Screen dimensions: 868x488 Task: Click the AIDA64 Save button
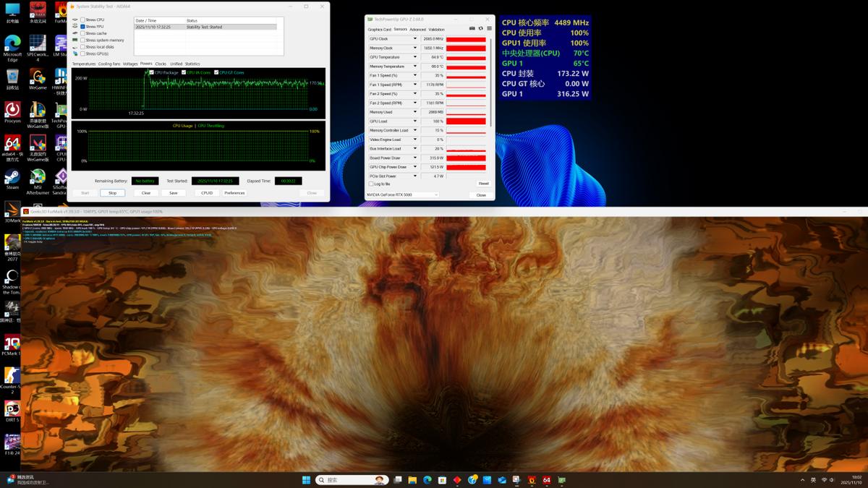[x=174, y=193]
